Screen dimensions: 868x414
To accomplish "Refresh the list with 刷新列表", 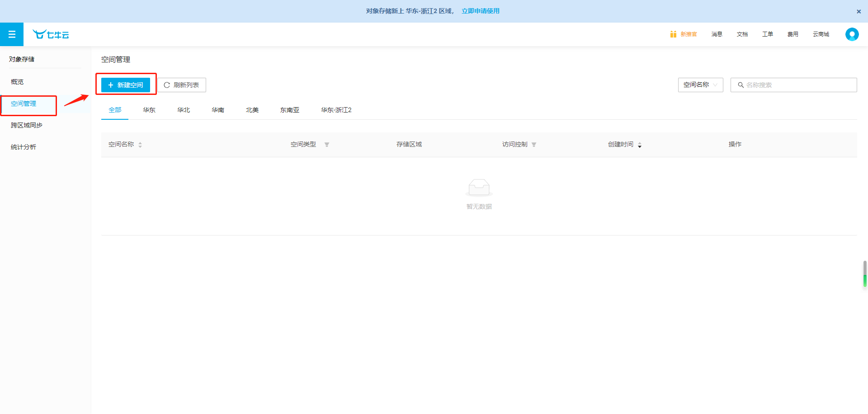I will pyautogui.click(x=182, y=85).
